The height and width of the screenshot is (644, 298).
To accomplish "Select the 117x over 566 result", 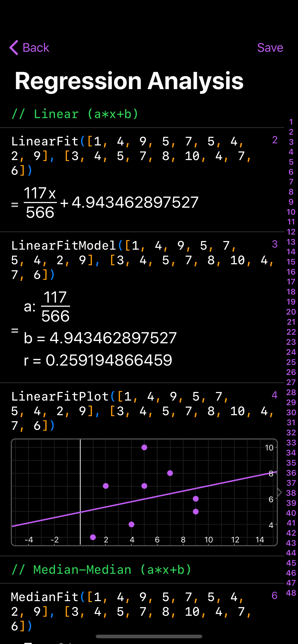I will click(x=40, y=202).
